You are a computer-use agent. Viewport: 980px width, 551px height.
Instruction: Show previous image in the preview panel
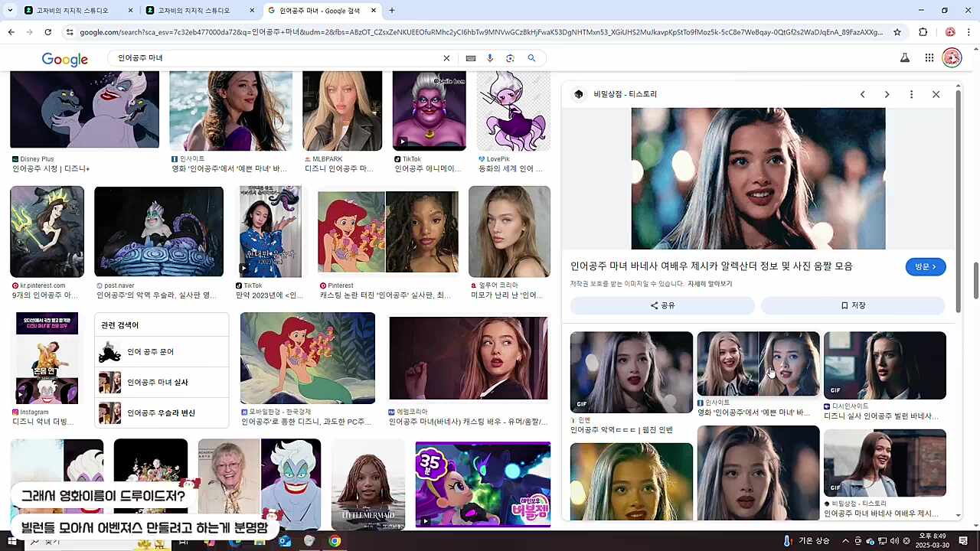[x=862, y=94]
